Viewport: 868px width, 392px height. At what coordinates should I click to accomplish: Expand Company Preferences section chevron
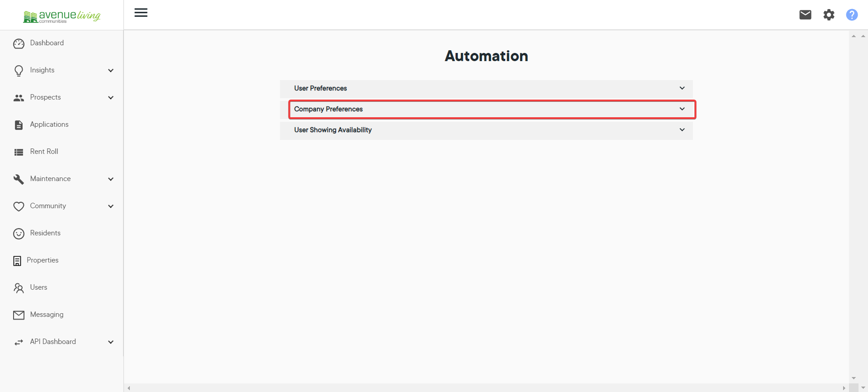[x=682, y=109]
